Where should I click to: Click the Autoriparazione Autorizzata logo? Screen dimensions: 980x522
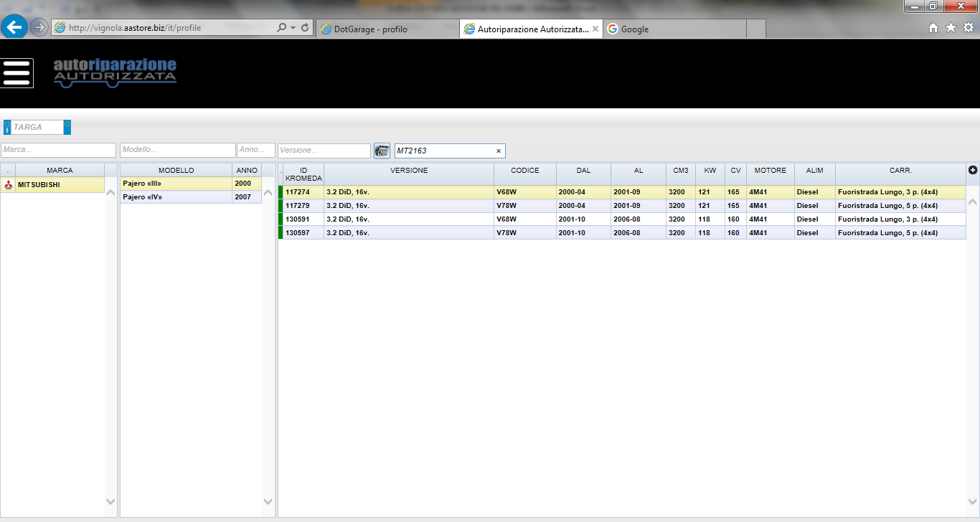click(x=115, y=72)
